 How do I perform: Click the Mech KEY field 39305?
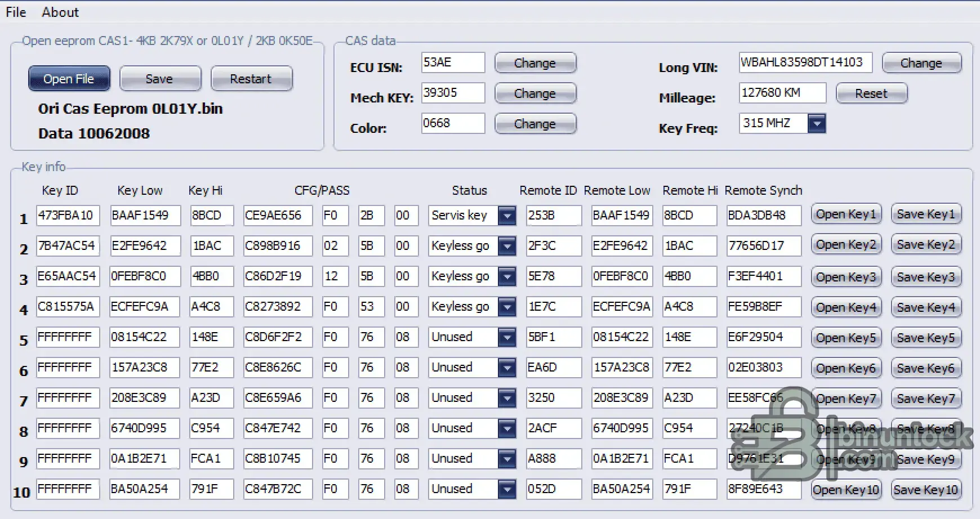(x=453, y=93)
